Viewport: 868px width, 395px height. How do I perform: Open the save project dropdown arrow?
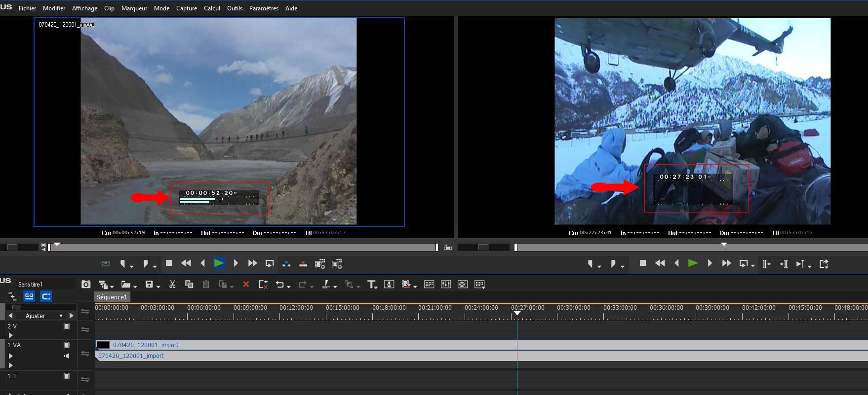click(x=158, y=286)
